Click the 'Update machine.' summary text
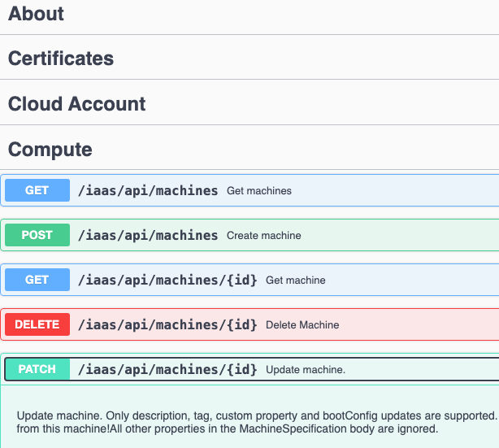This screenshot has height=448, width=499. pyautogui.click(x=306, y=370)
